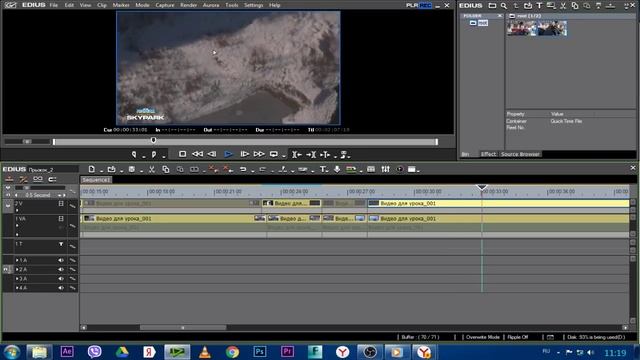Screen dimensions: 640x360
Task: Click the new sequence icon
Action: tap(91, 169)
